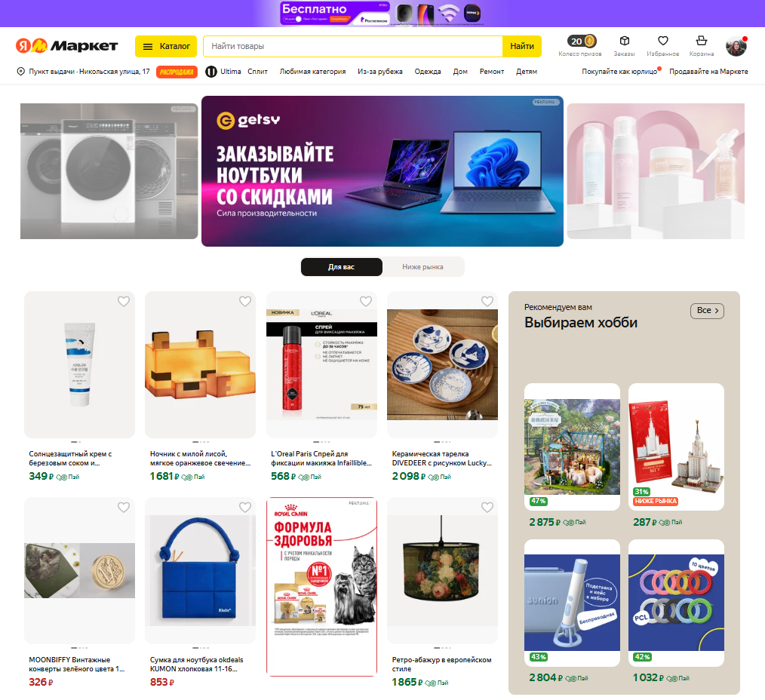Switch to the Ниже рынка tab
Screen dimensions: 765x700
point(423,267)
